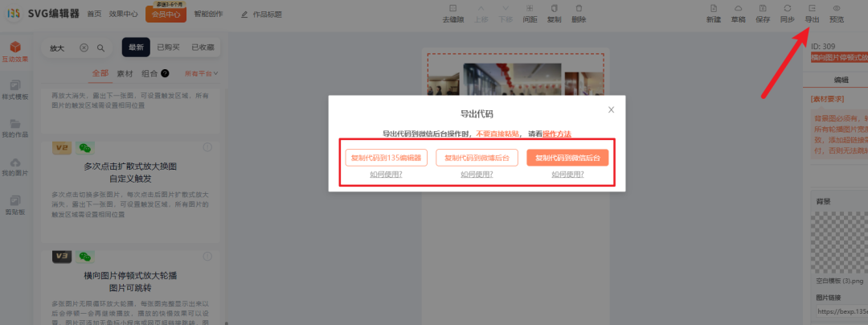868x325 pixels.
Task: Select the 已收藏 filter tab
Action: [203, 47]
